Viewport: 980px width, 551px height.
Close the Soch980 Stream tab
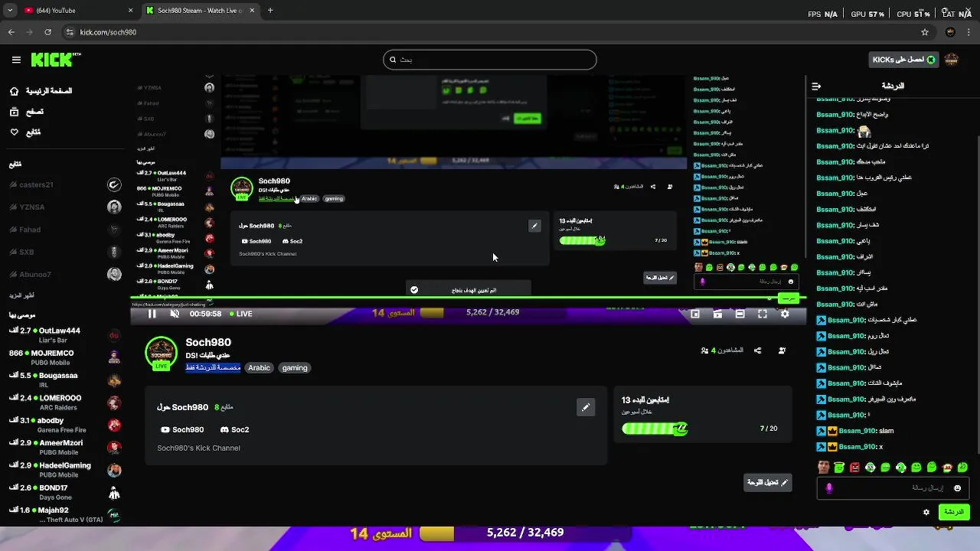(251, 11)
